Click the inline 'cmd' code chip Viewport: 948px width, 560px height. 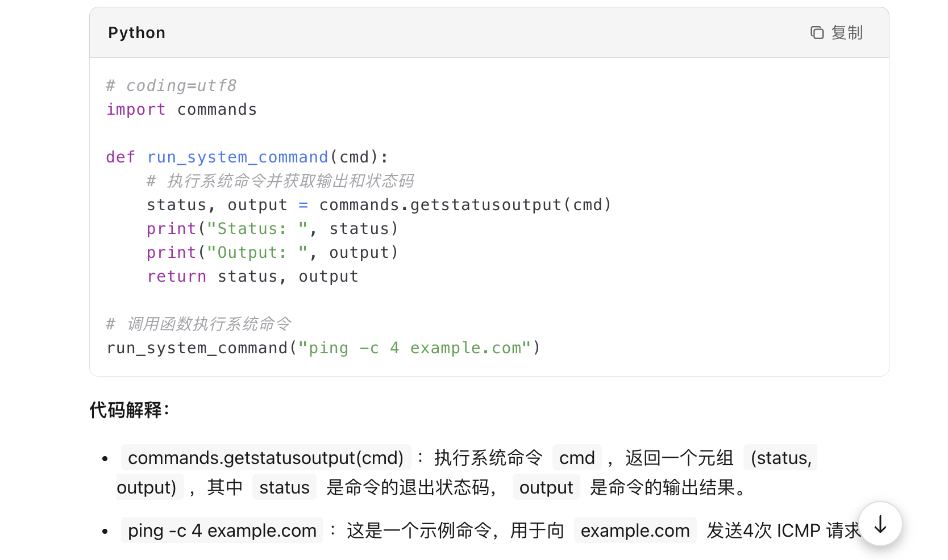577,458
